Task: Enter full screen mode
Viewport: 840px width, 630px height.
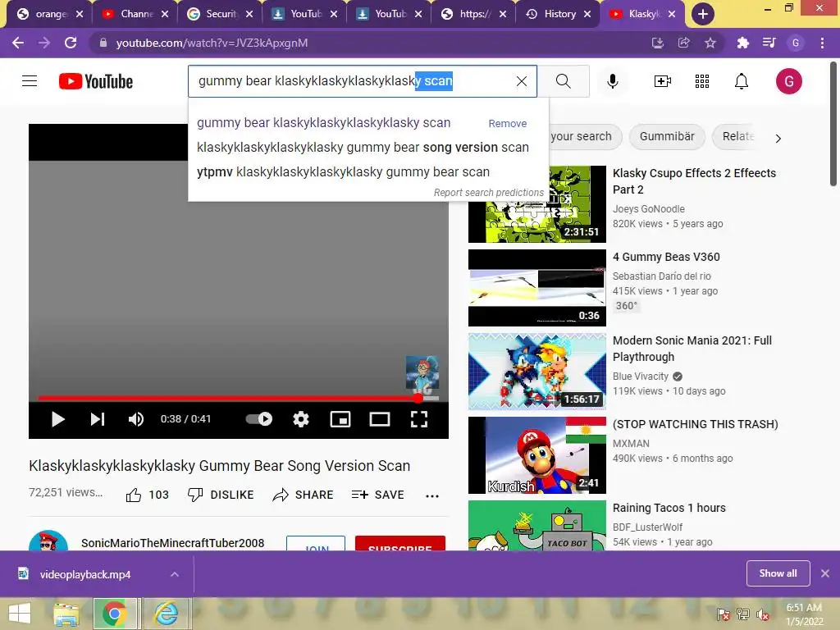Action: tap(419, 419)
